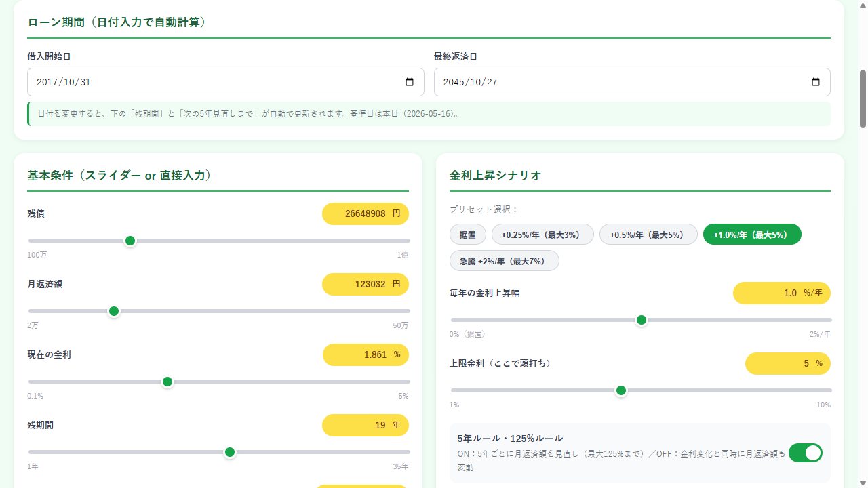Edit the 残期間 field showing 19
868x488 pixels.
(366, 425)
